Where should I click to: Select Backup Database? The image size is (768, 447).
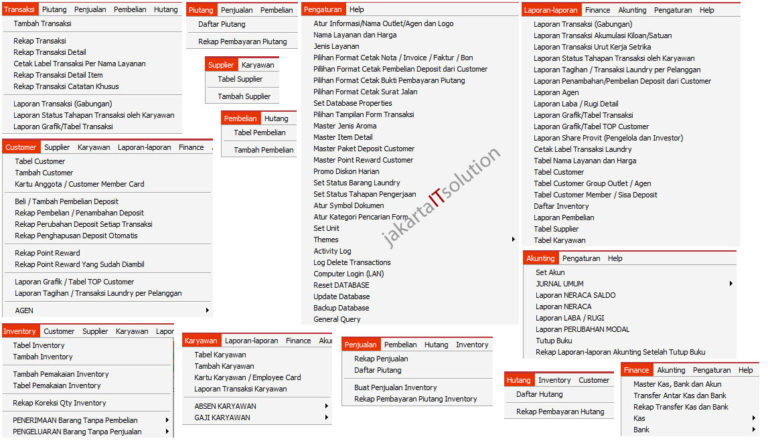341,308
